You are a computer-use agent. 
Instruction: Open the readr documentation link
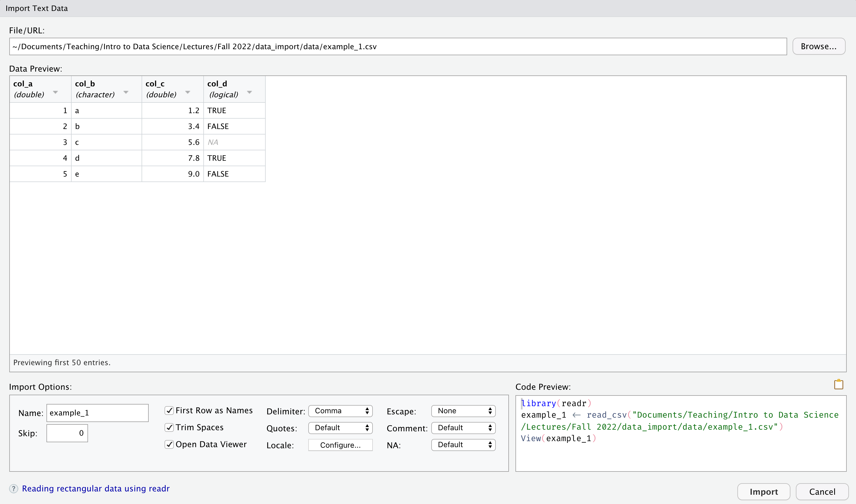tap(96, 488)
